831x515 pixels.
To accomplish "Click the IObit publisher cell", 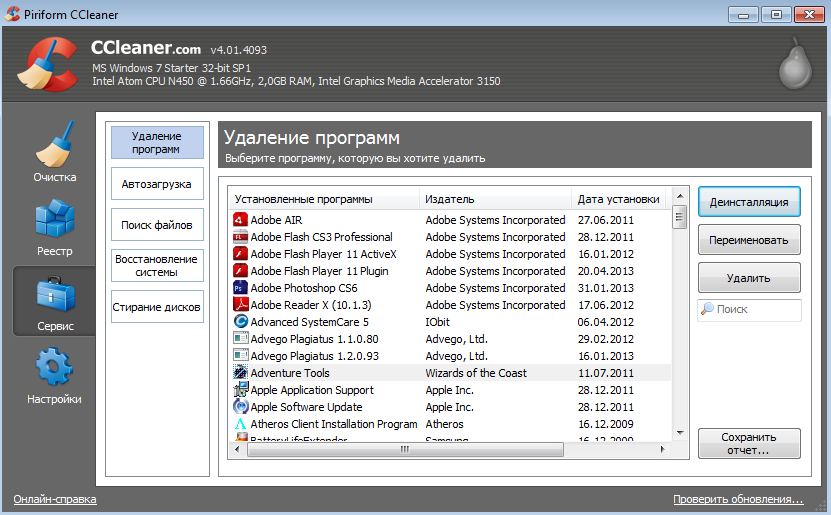I will (438, 322).
